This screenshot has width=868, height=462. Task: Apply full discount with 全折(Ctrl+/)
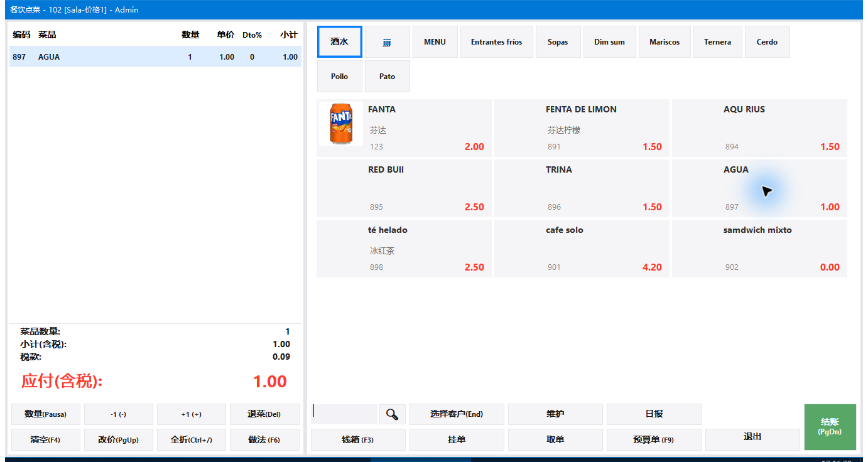192,440
